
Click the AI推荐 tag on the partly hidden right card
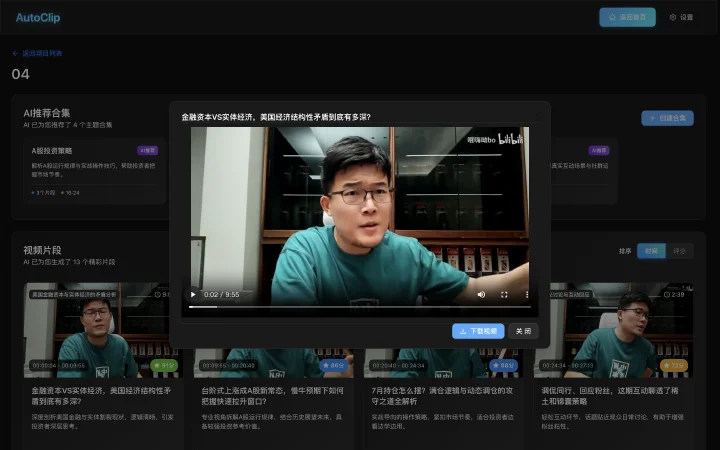click(599, 150)
